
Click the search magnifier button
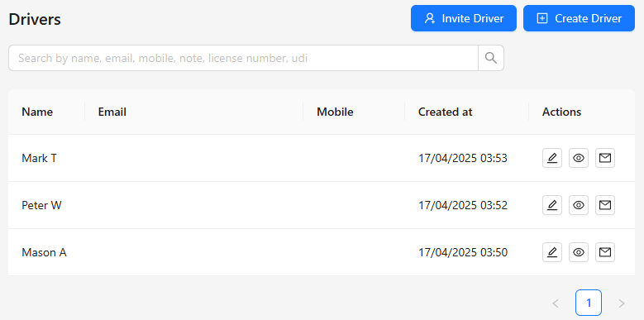(x=491, y=58)
